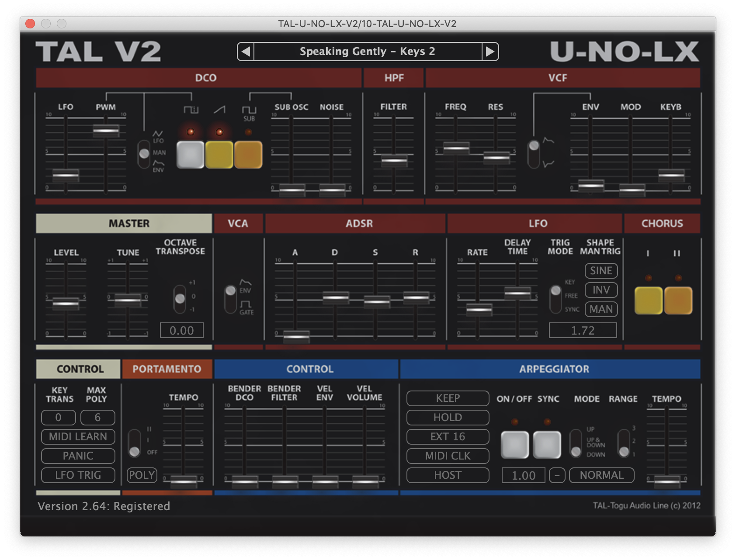Screen dimensions: 736x560
Task: Click the MIDI LEARN button
Action: [78, 437]
